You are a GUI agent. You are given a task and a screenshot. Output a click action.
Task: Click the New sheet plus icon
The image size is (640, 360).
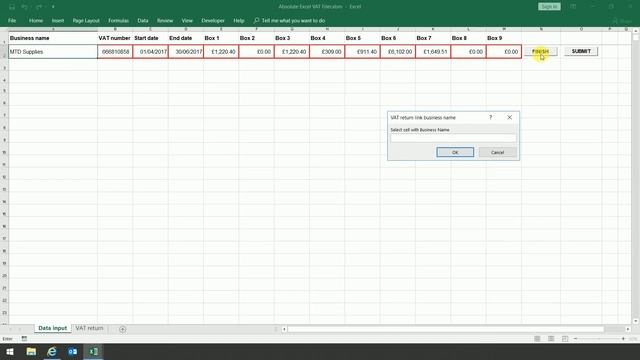(122, 329)
